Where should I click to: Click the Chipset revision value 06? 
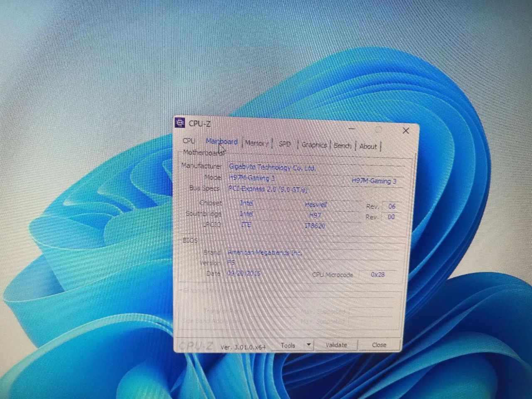click(392, 206)
